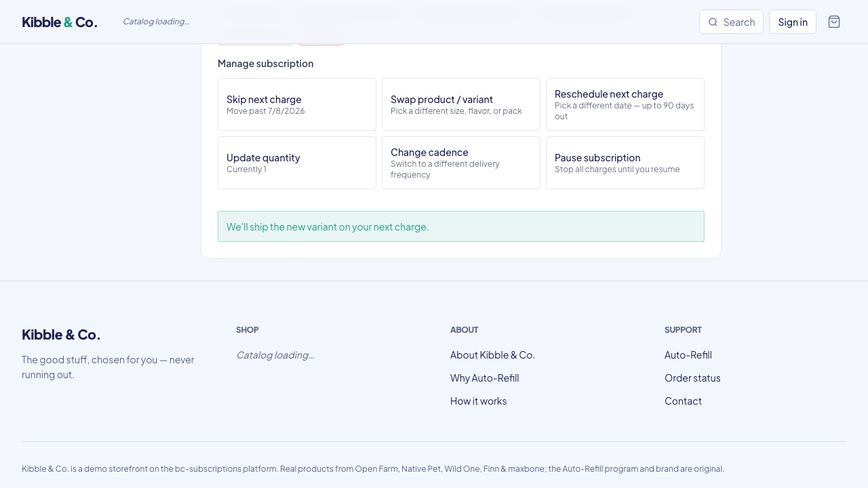This screenshot has height=488, width=868.
Task: Choose Swap product / variant
Action: pyautogui.click(x=461, y=104)
